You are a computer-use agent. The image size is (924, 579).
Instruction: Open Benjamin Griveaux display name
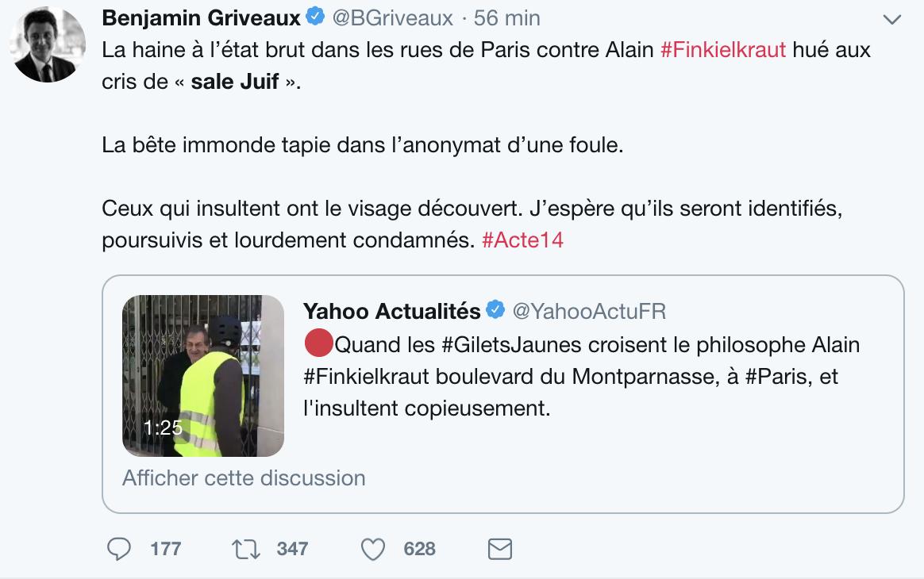coord(202,17)
